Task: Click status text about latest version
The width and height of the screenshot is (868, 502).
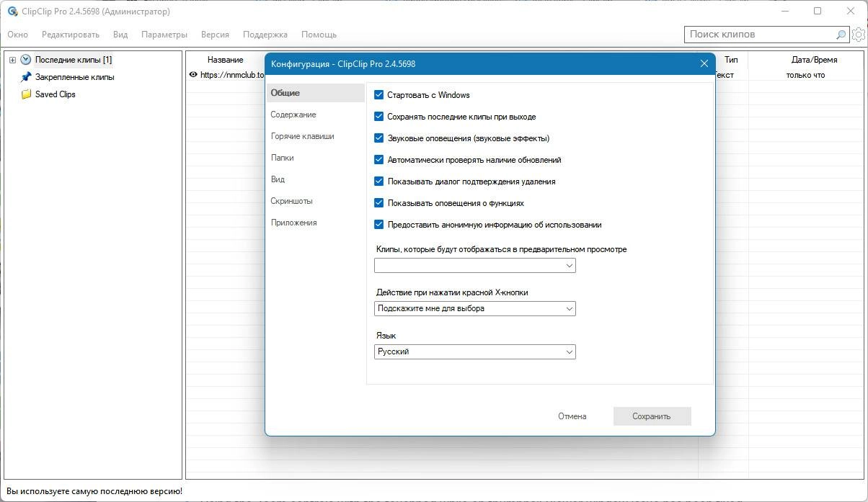Action: 94,492
